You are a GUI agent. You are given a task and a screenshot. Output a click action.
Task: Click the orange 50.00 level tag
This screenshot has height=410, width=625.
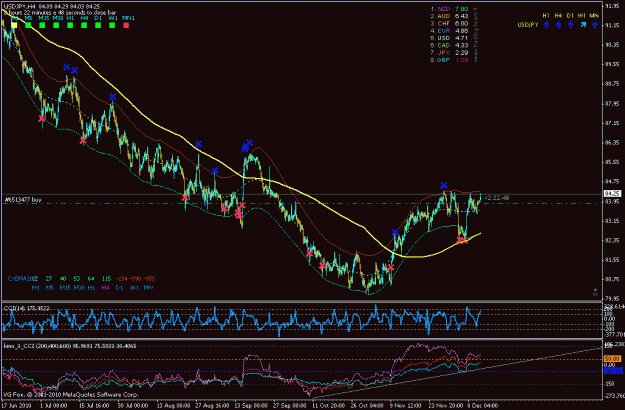click(x=613, y=359)
